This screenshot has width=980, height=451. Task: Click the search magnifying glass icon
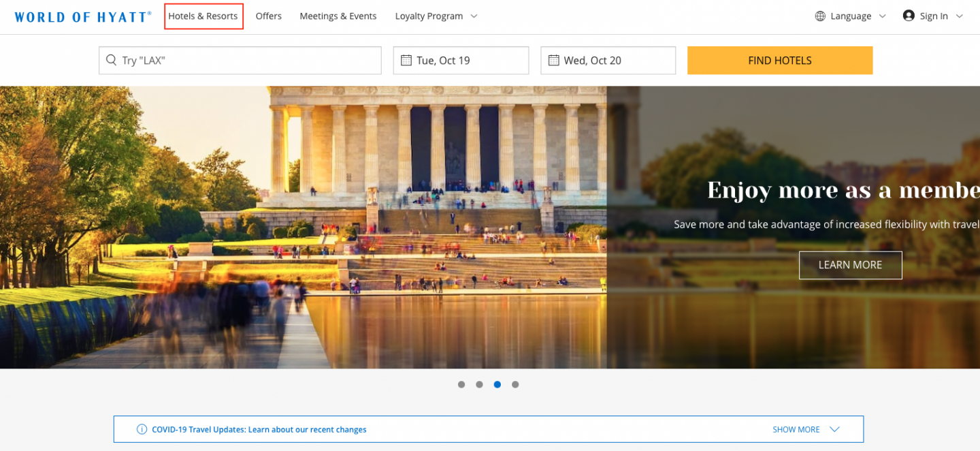(x=112, y=61)
